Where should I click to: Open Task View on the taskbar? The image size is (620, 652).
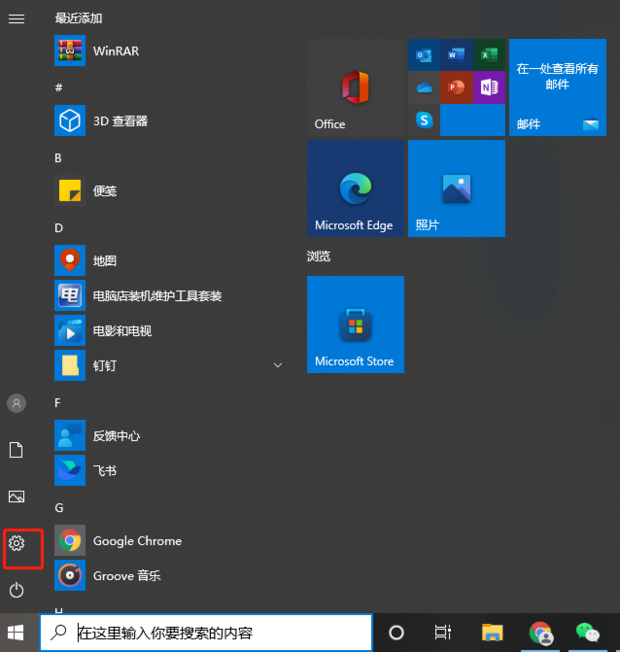[x=443, y=633]
